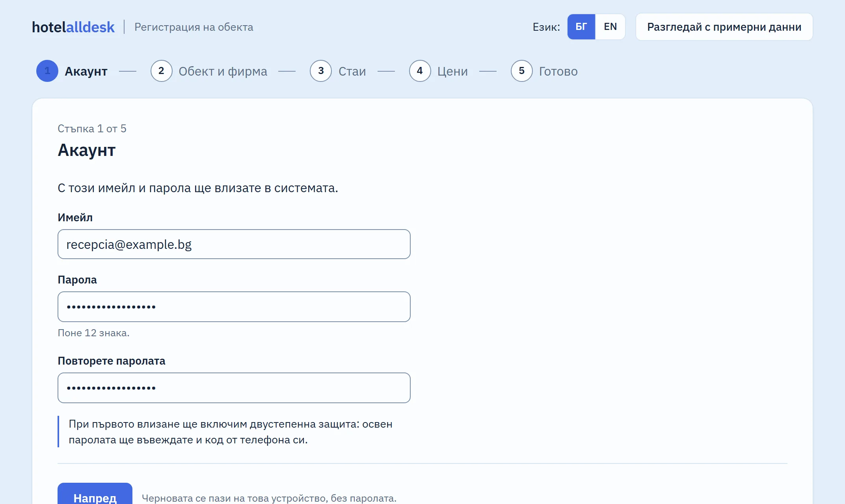845x504 pixels.
Task: Click the Поне 12 знака hint
Action: (93, 333)
